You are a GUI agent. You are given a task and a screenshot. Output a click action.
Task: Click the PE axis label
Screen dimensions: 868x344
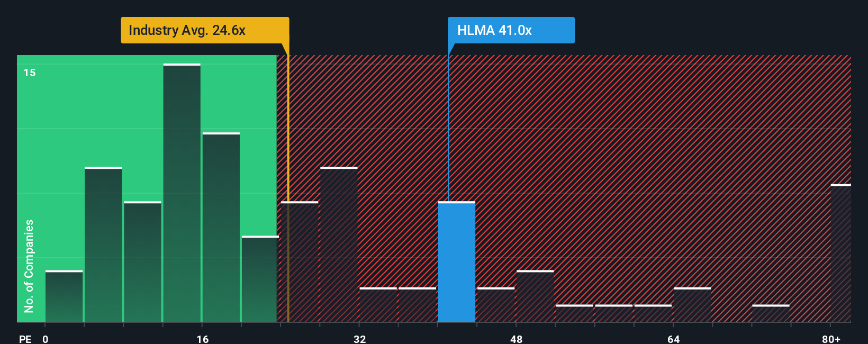[25, 339]
